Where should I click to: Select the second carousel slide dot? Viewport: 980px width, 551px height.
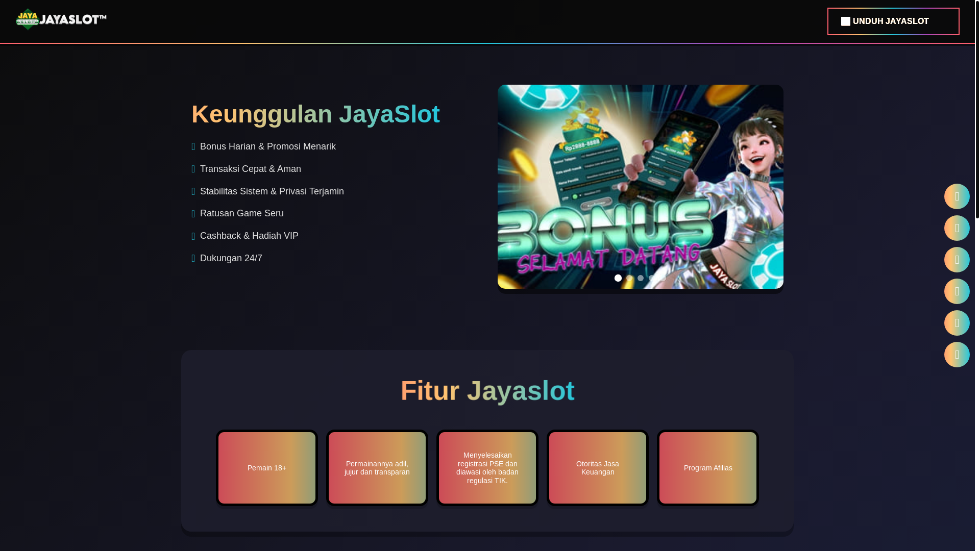pos(629,278)
